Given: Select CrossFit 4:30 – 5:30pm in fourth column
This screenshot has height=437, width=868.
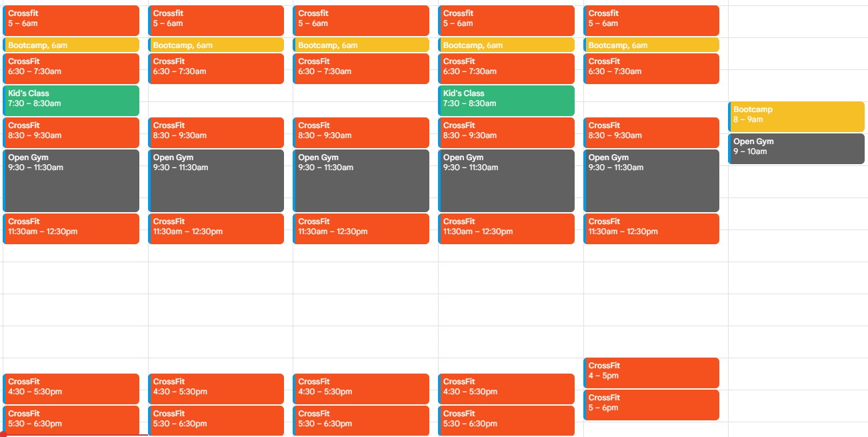Looking at the screenshot, I should click(x=506, y=389).
